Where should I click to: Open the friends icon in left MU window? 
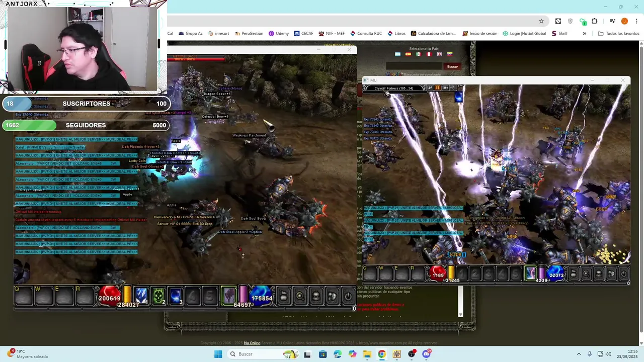332,296
